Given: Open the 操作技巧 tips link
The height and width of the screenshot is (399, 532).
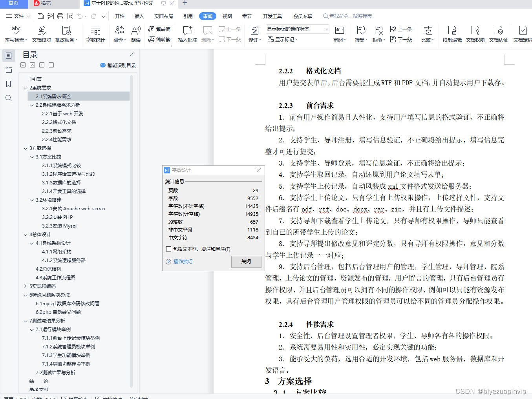Looking at the screenshot, I should pos(179,262).
